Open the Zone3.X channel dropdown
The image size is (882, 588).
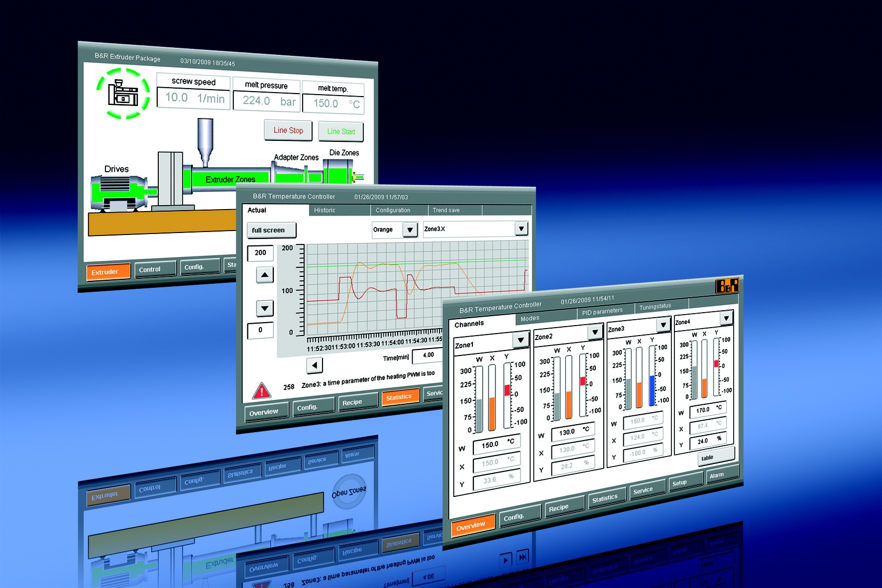tap(521, 229)
